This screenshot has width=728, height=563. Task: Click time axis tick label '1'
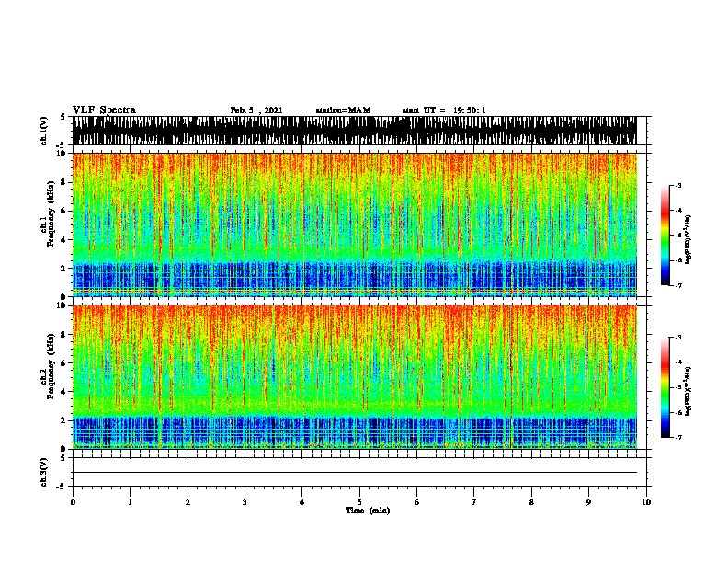point(130,502)
